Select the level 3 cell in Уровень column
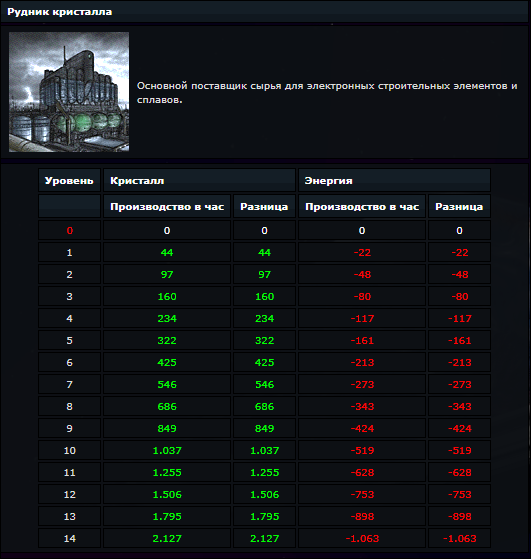The width and height of the screenshot is (531, 559). point(69,297)
